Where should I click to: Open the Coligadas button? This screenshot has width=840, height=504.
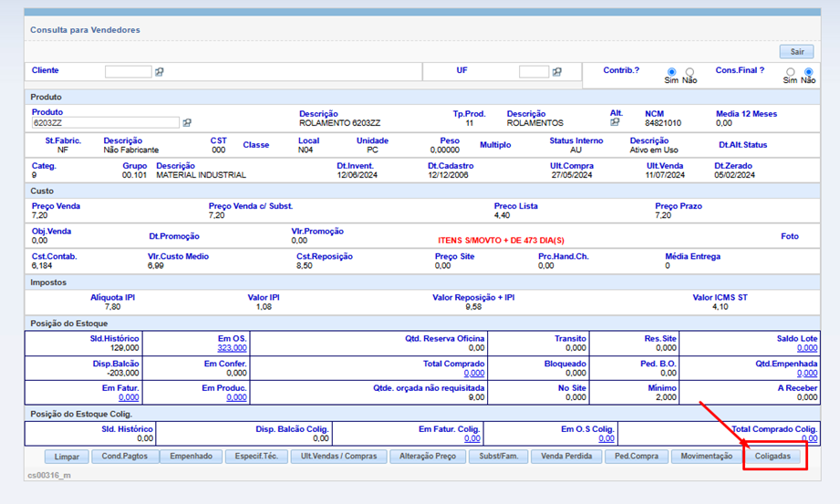pos(773,457)
